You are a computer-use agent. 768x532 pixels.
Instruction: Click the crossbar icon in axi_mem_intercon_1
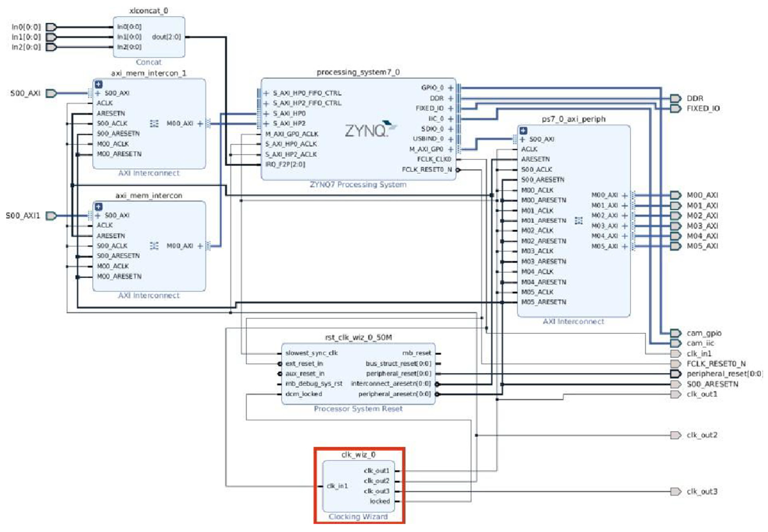coord(154,124)
